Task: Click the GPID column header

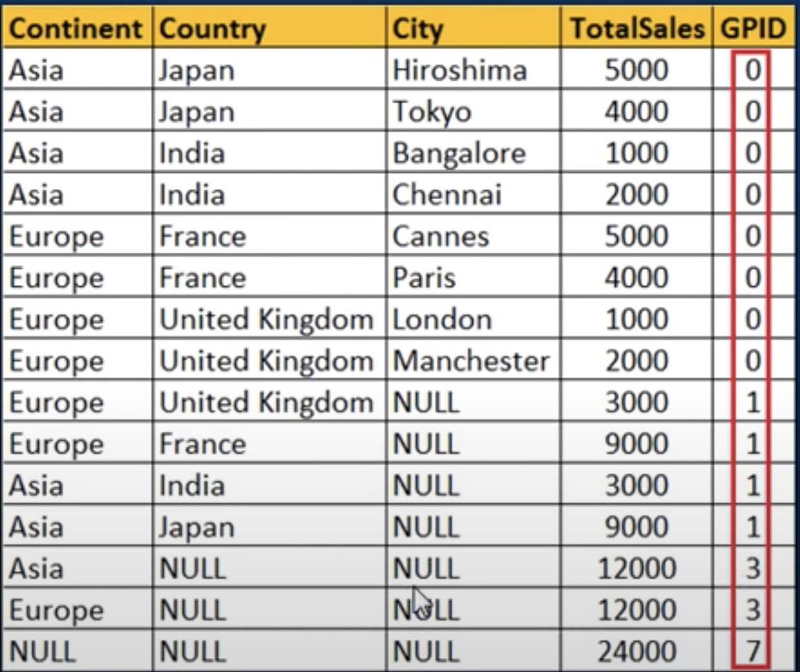Action: (753, 28)
